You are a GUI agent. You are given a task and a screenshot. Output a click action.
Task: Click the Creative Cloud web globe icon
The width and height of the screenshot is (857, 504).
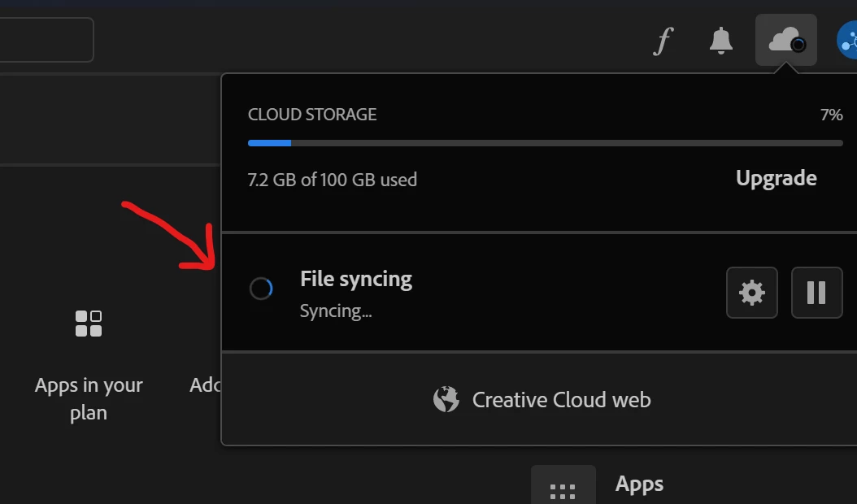446,400
